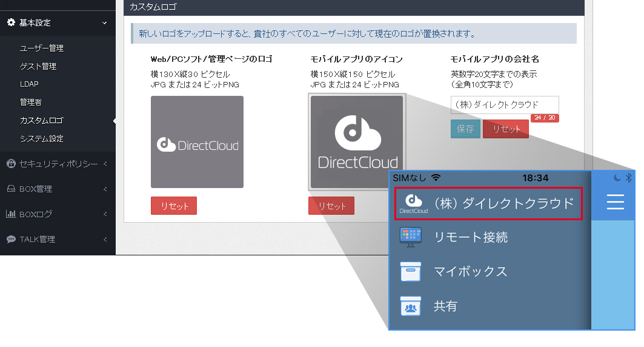644x347 pixels.
Task: Open ゲスト管理 in the sidebar
Action: pyautogui.click(x=38, y=66)
